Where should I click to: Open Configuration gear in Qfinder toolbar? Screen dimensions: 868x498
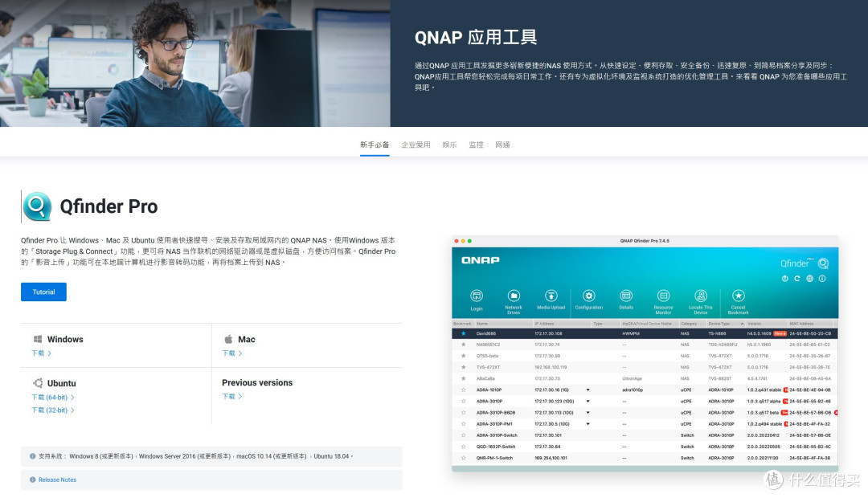pyautogui.click(x=588, y=296)
